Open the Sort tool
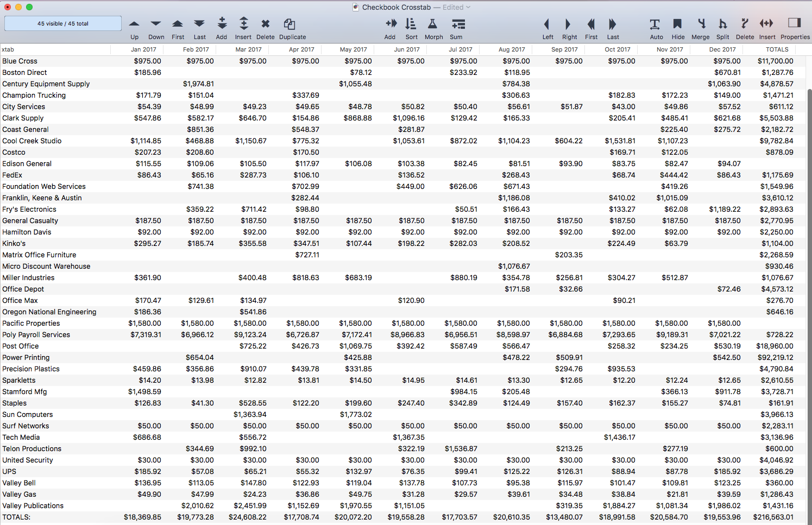812x525 pixels. tap(411, 23)
